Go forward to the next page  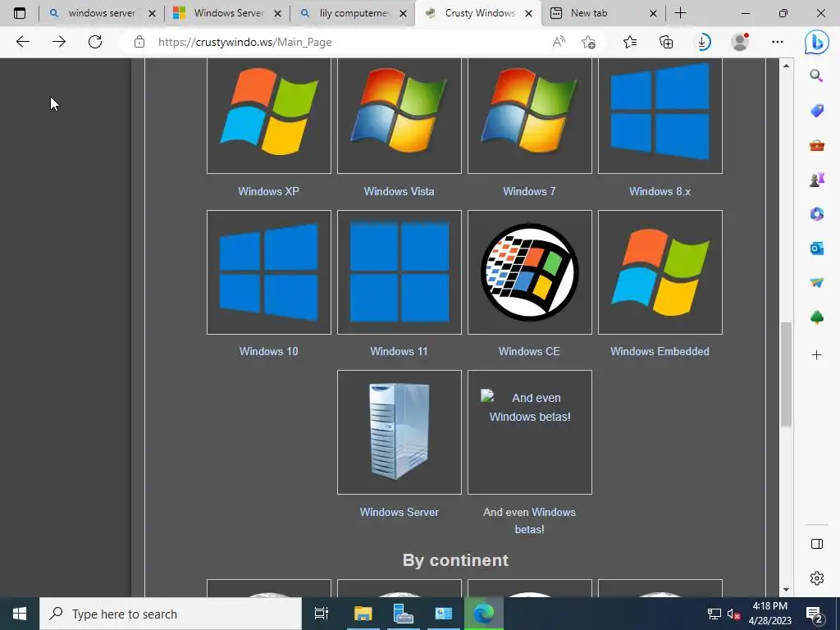(59, 42)
